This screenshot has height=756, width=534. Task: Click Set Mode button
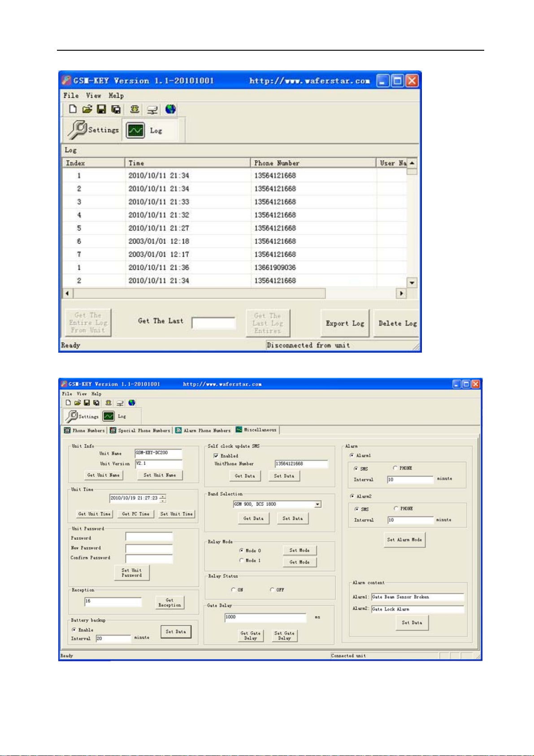[300, 551]
